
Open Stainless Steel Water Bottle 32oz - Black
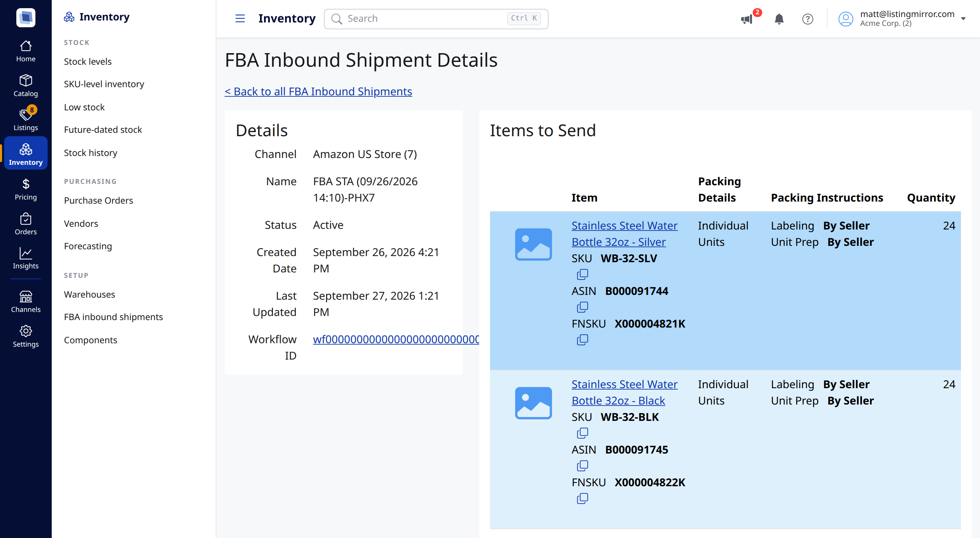point(624,392)
